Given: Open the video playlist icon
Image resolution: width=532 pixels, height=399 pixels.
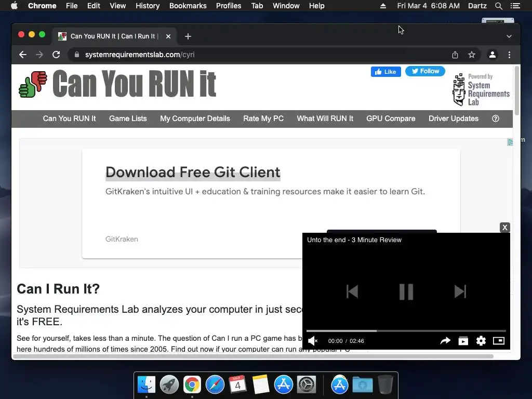Looking at the screenshot, I should pyautogui.click(x=463, y=341).
